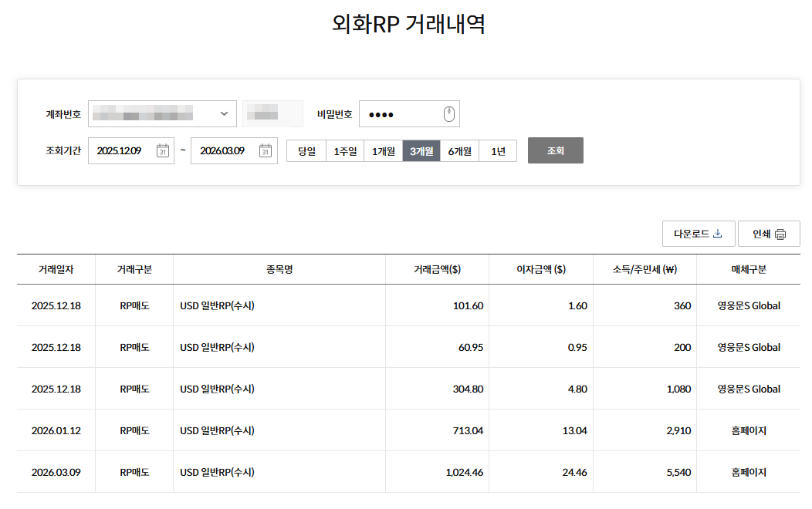Screen dimensions: 812x509
Task: Open the 계좌번호 account number dropdown
Action: click(224, 113)
